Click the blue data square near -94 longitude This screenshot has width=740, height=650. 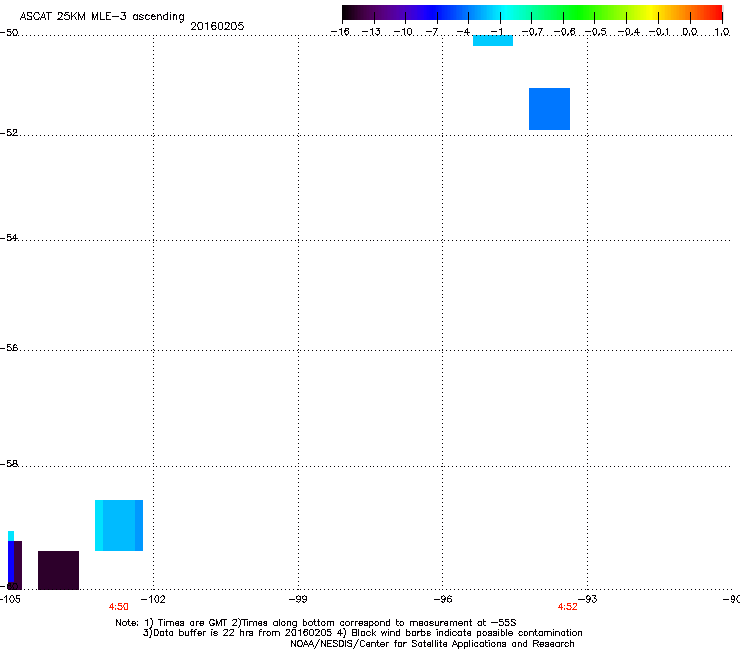coord(549,109)
